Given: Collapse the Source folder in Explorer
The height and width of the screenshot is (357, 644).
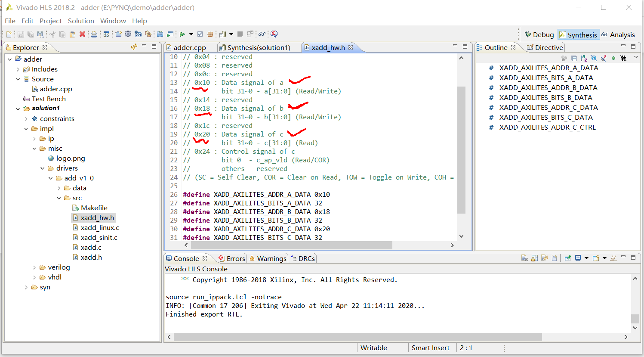Looking at the screenshot, I should tap(17, 79).
